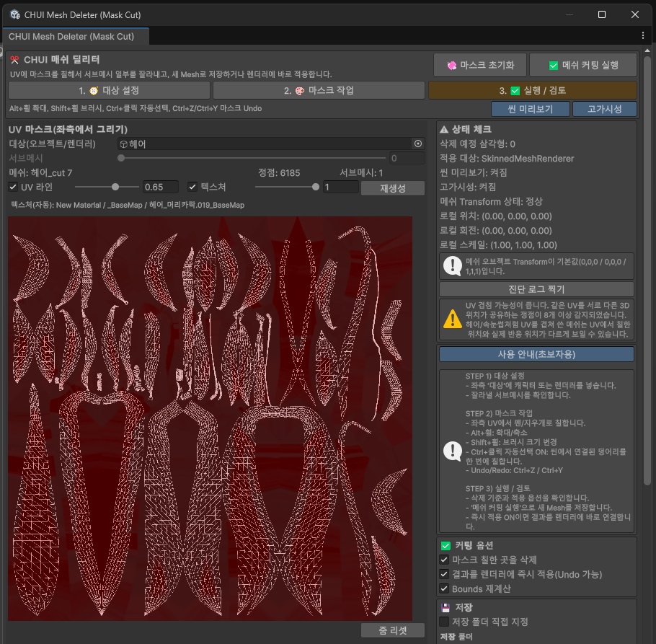
Task: Click UV 라인 value field 0.65
Action: [x=160, y=187]
